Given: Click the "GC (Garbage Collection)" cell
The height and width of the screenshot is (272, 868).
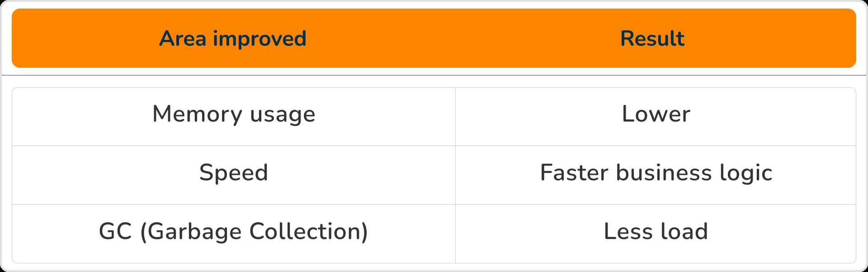Looking at the screenshot, I should (x=234, y=231).
